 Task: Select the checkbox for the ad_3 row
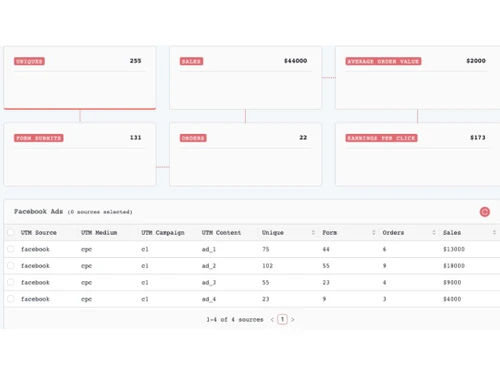tap(11, 282)
